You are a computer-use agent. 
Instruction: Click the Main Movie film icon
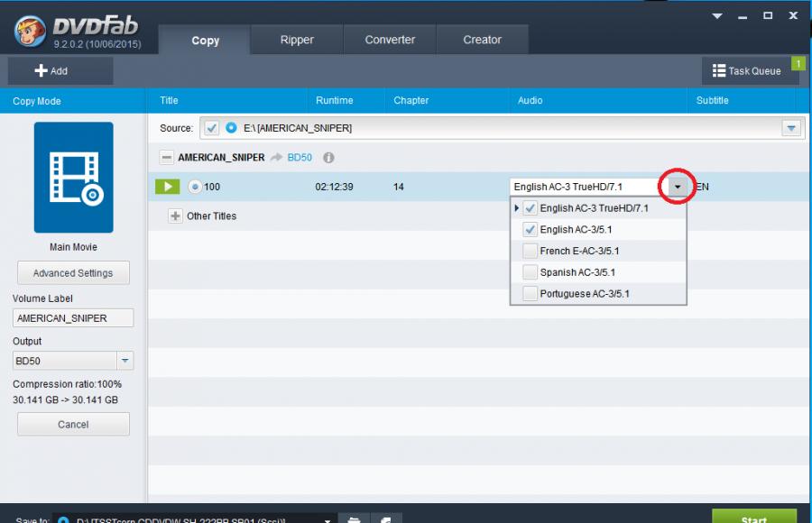[x=73, y=178]
